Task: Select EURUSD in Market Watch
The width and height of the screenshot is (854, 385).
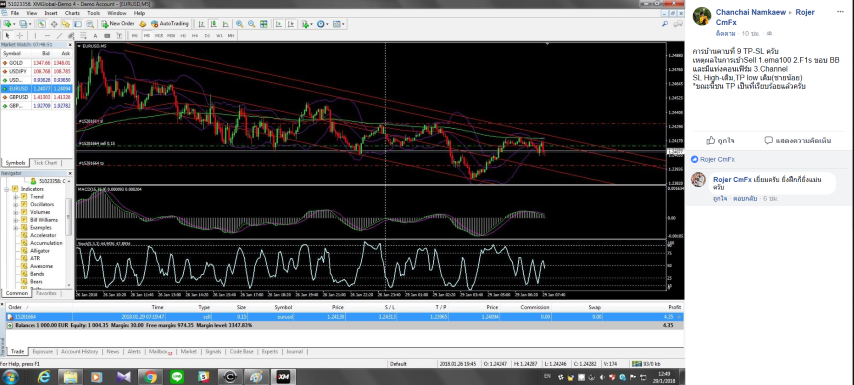Action: (x=36, y=88)
